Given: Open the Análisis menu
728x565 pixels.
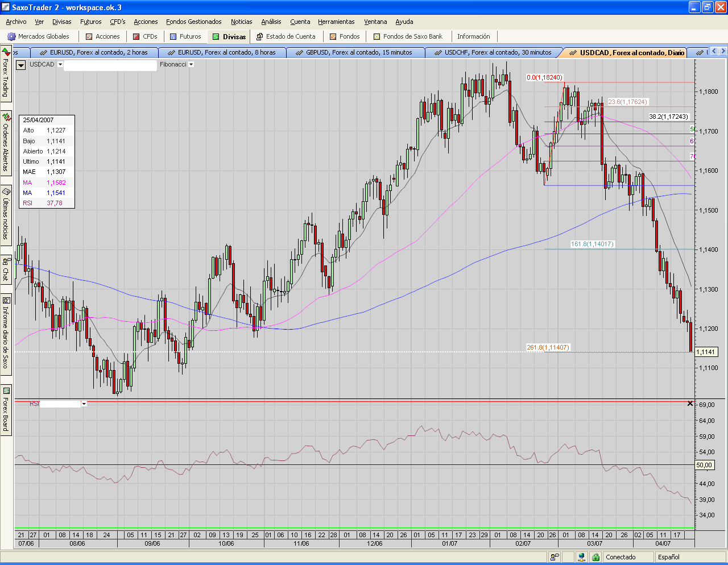Looking at the screenshot, I should pos(271,22).
